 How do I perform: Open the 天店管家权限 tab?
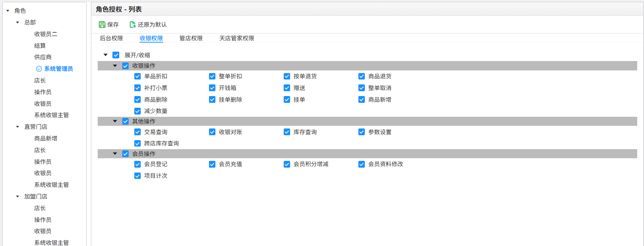pyautogui.click(x=237, y=38)
